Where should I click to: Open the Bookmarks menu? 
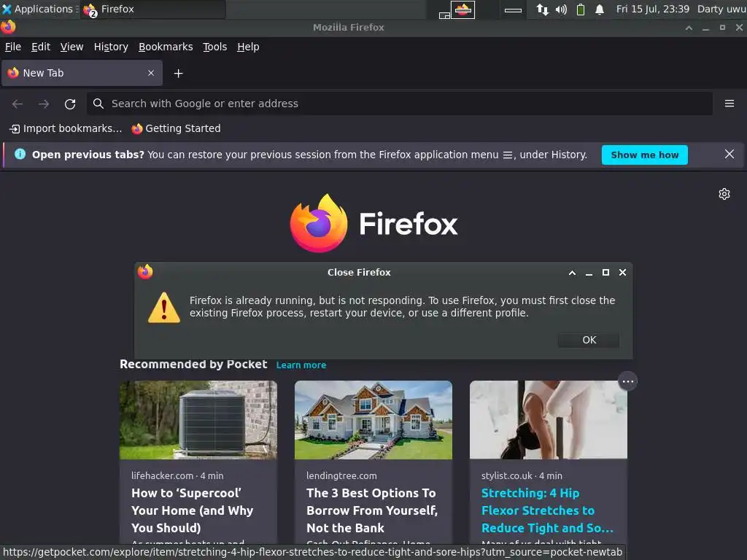coord(166,47)
